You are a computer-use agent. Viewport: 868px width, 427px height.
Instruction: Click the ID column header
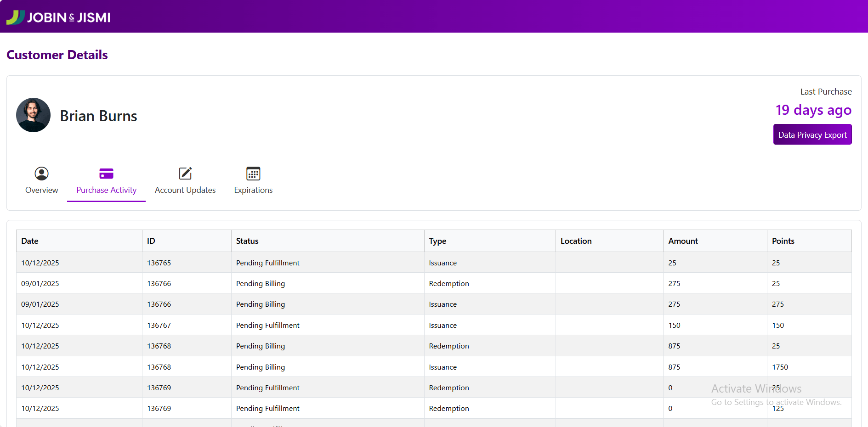coord(151,241)
